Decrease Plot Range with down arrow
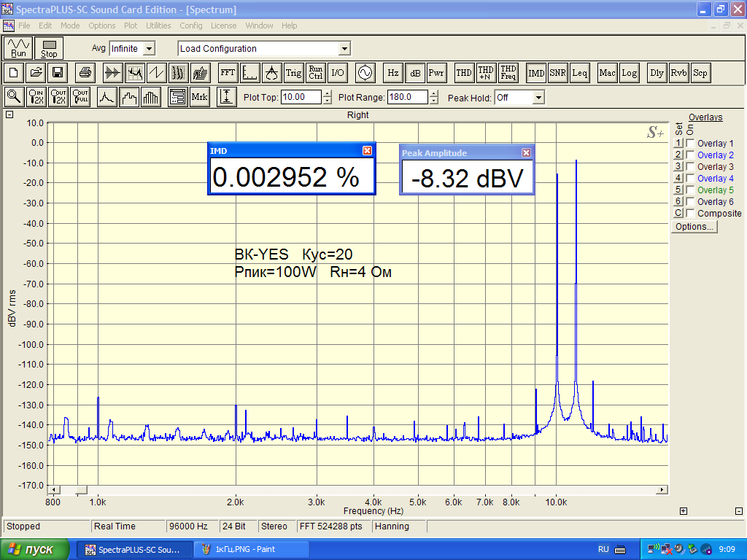This screenshot has width=747, height=560. [x=433, y=101]
